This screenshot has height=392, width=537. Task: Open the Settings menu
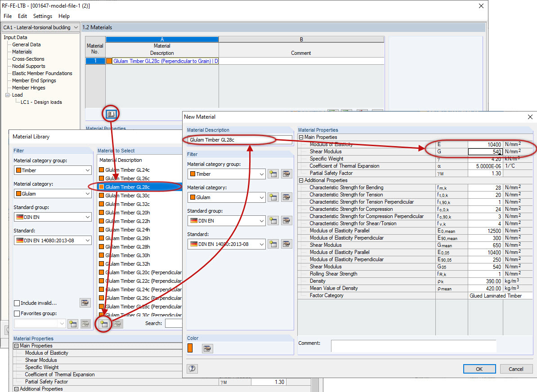coord(42,16)
